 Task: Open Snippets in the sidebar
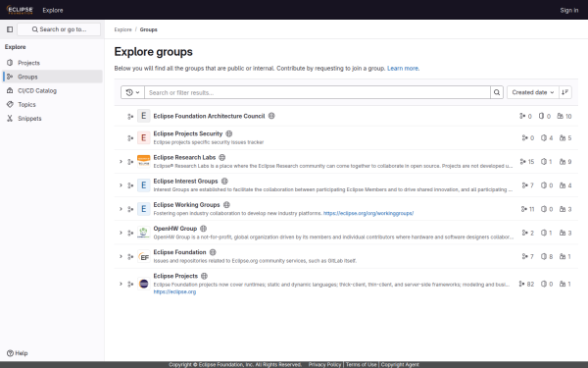pos(53,119)
